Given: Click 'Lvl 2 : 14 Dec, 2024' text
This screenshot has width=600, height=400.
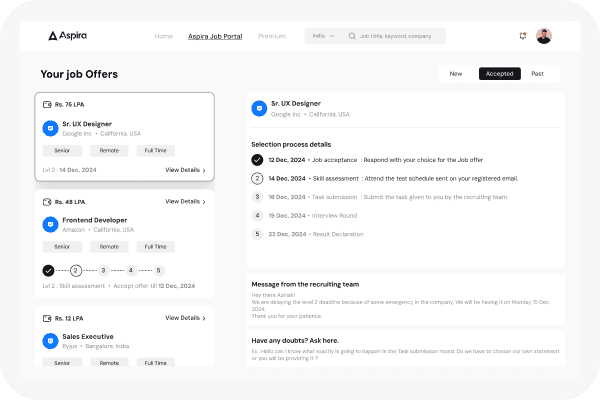Looking at the screenshot, I should pyautogui.click(x=69, y=170).
